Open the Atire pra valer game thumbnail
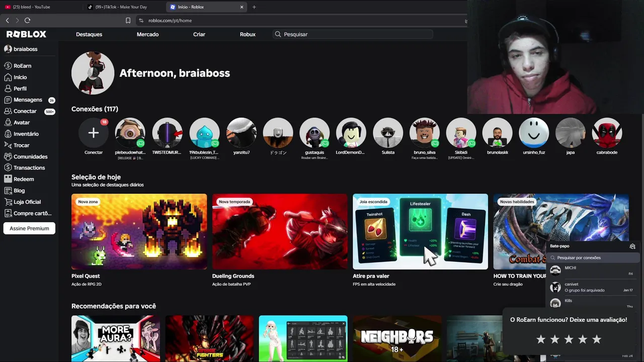Image resolution: width=644 pixels, height=362 pixels. pyautogui.click(x=420, y=232)
